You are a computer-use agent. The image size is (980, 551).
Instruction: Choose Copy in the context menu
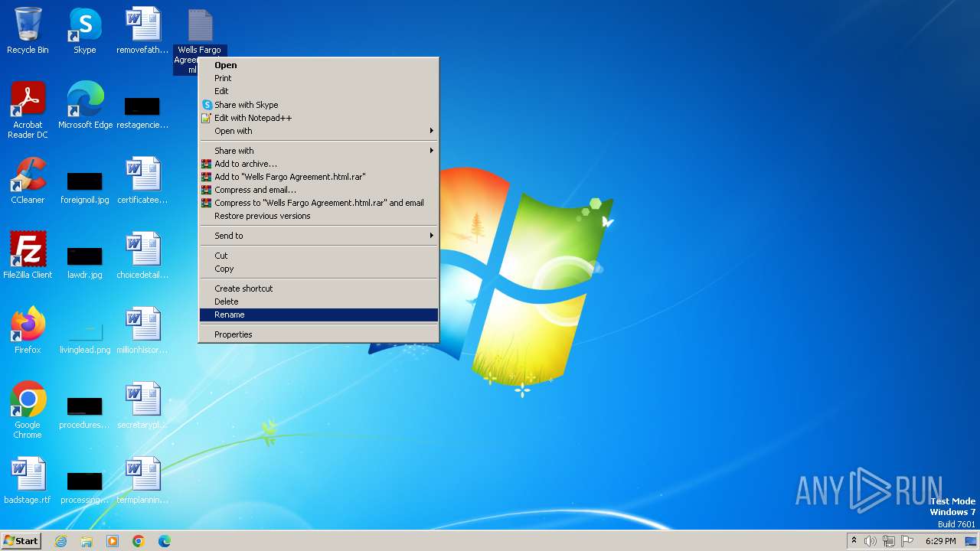[318, 269]
